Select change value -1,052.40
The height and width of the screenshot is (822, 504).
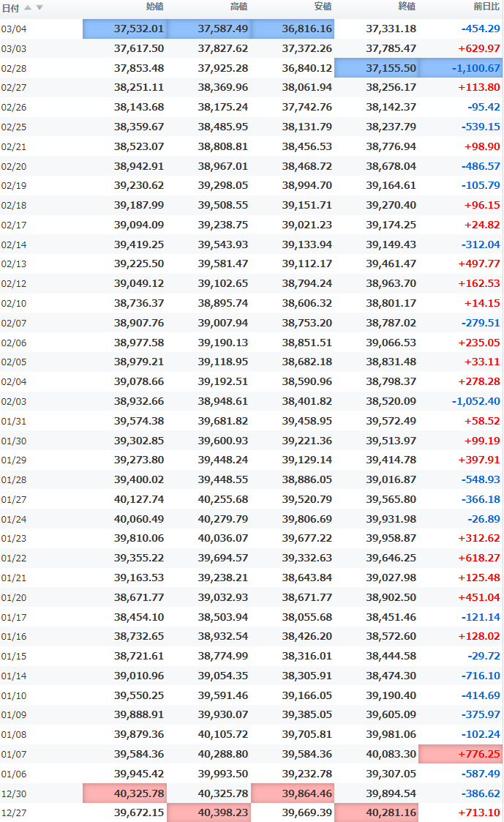tap(475, 402)
